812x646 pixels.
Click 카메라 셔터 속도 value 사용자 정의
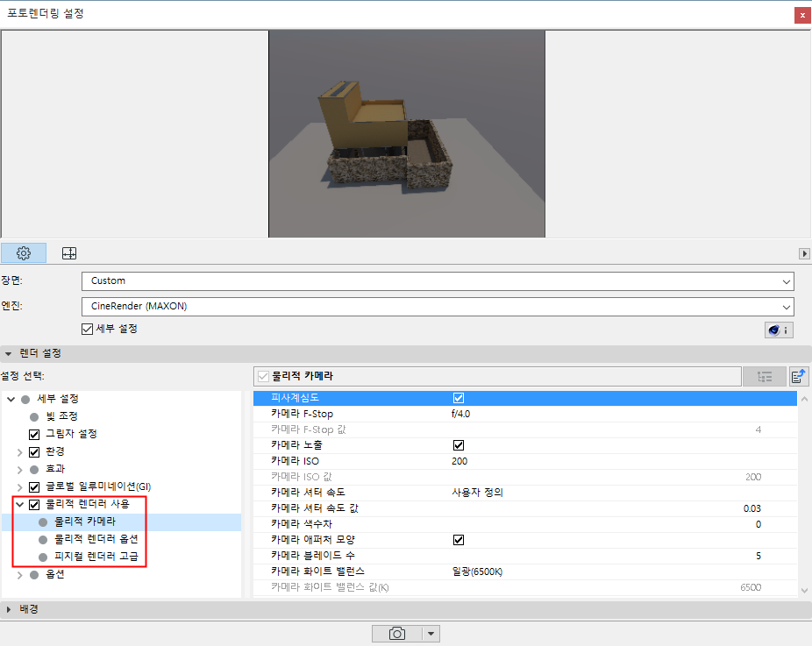[477, 493]
